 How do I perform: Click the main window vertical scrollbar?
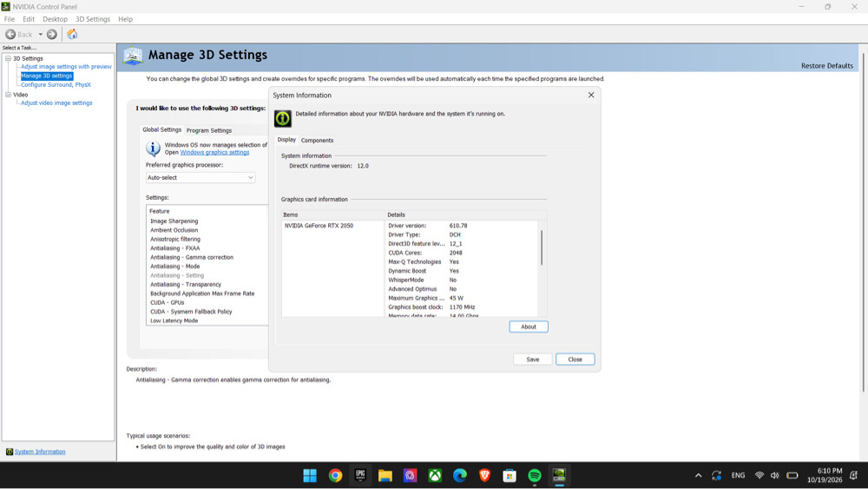click(x=862, y=221)
